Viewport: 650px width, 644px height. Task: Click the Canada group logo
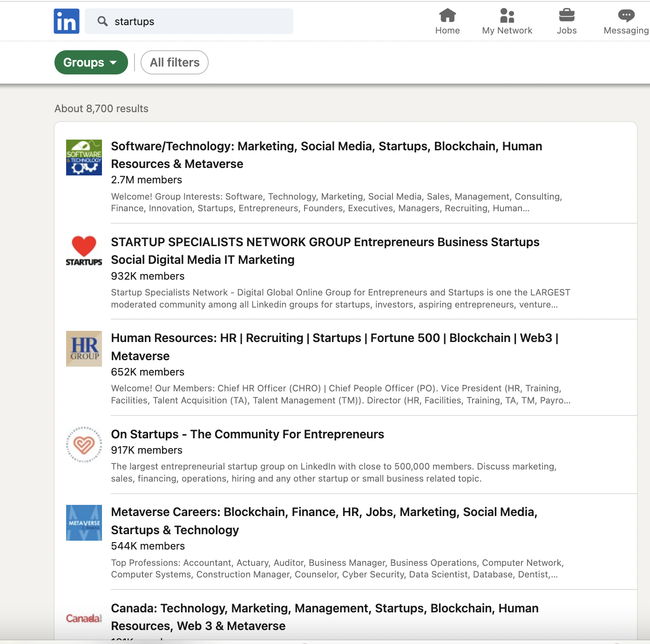coord(84,618)
